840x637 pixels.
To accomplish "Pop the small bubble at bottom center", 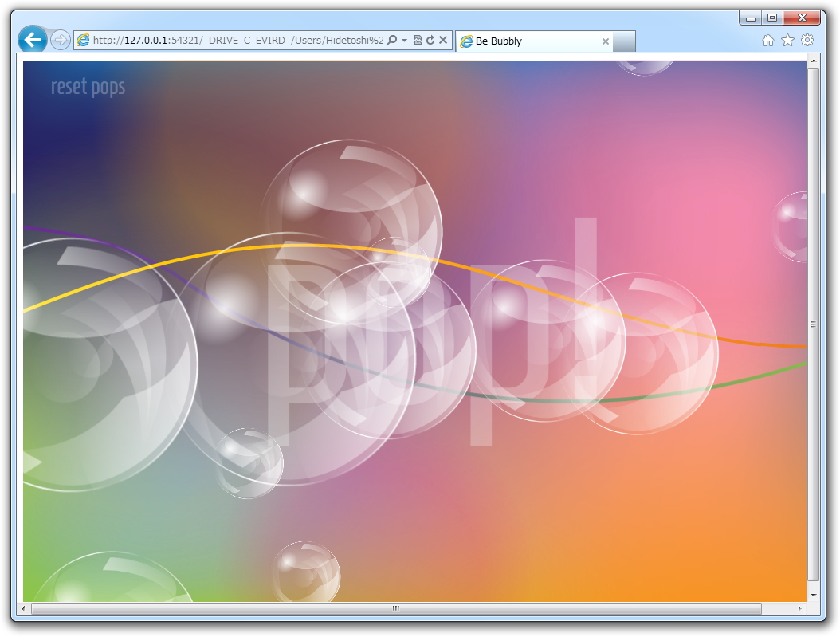I will pyautogui.click(x=306, y=572).
